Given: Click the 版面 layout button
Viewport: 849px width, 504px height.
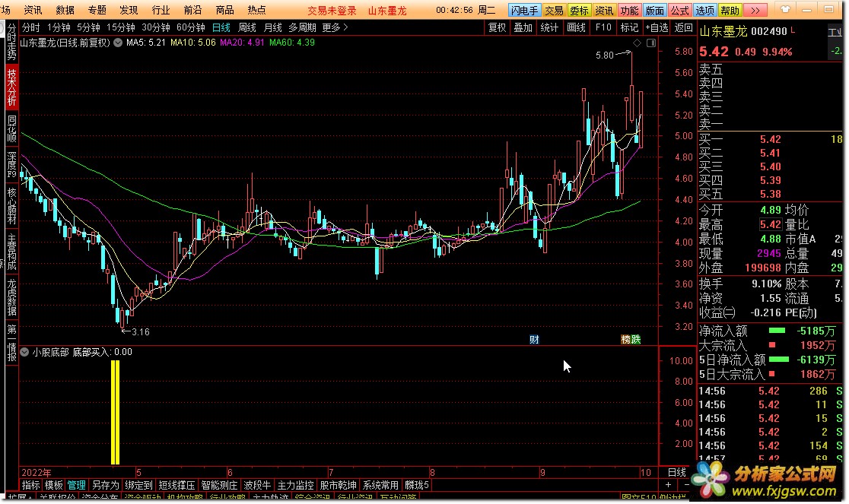Looking at the screenshot, I should tap(654, 11).
